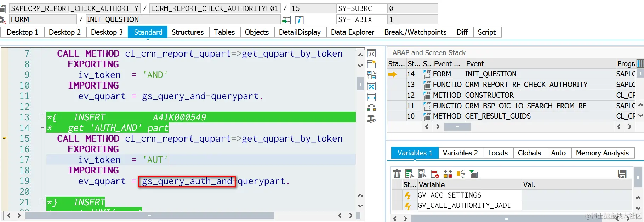The width and height of the screenshot is (644, 222).
Task: Open the Globals tab
Action: pos(529,153)
